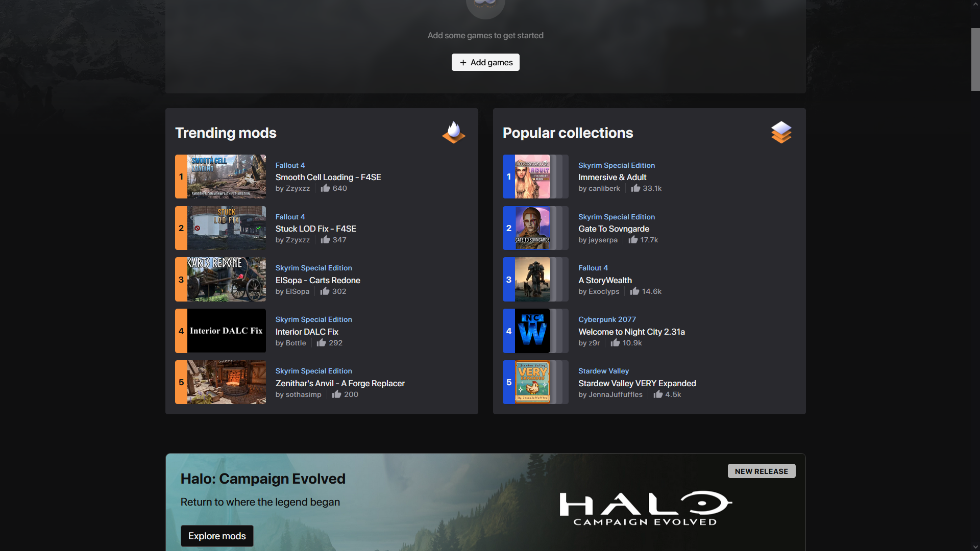Click Explore mods for Halo: Campaign Evolved

pos(217,536)
